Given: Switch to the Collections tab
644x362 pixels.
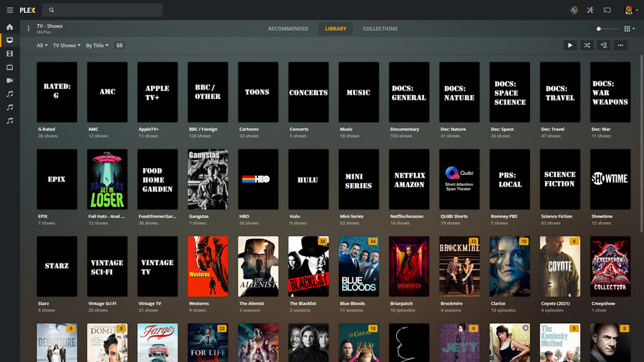Looking at the screenshot, I should tap(380, 29).
